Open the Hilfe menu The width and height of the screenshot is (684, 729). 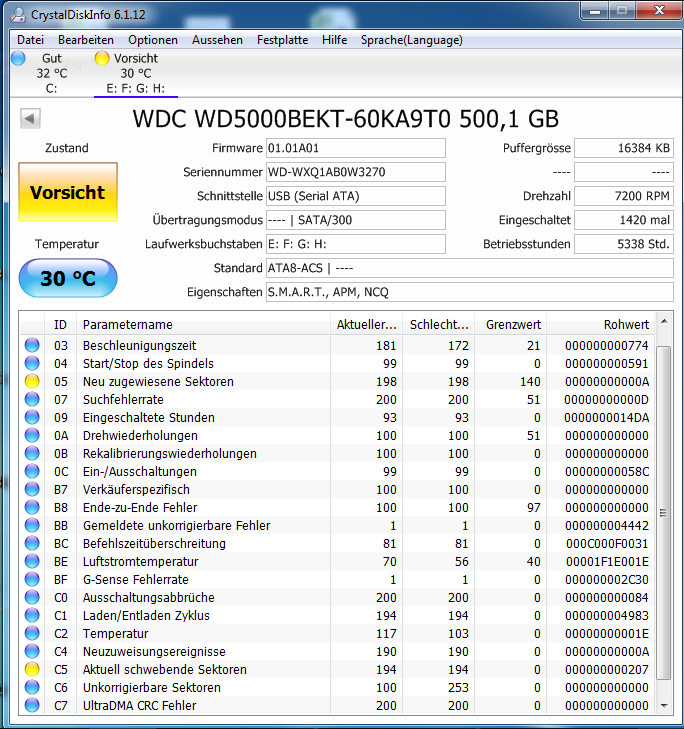(x=334, y=40)
